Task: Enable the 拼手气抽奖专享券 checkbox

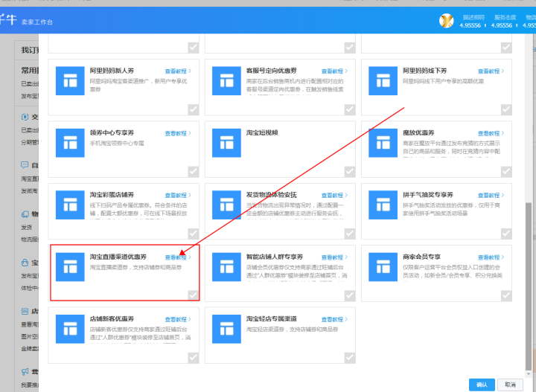Action: click(x=506, y=234)
